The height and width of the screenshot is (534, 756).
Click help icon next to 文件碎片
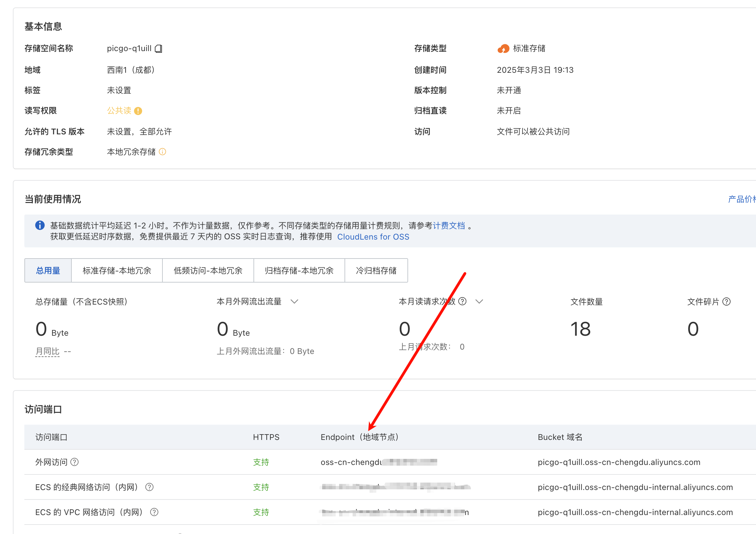[x=727, y=302]
